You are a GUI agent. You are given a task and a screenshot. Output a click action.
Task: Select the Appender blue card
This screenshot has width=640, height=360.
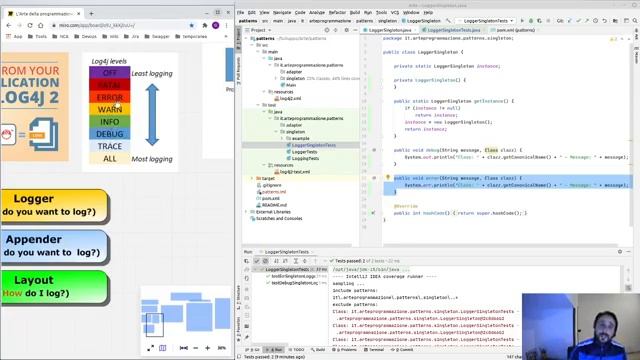point(54,246)
